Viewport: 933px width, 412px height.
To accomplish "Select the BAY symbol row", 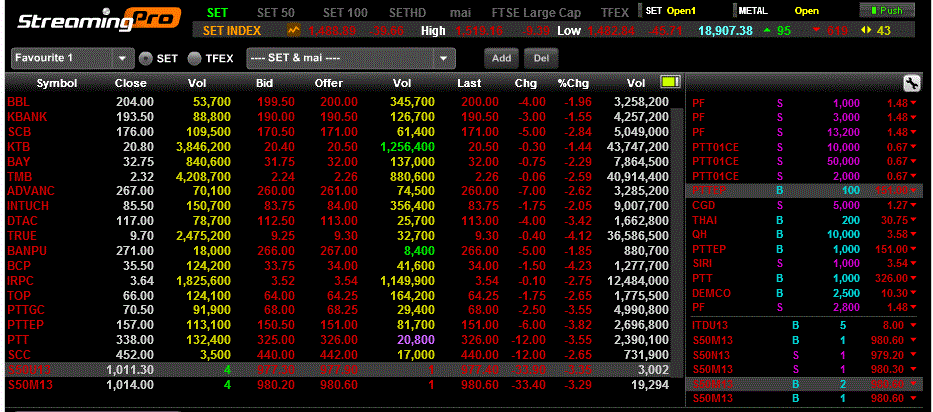I will [338, 161].
